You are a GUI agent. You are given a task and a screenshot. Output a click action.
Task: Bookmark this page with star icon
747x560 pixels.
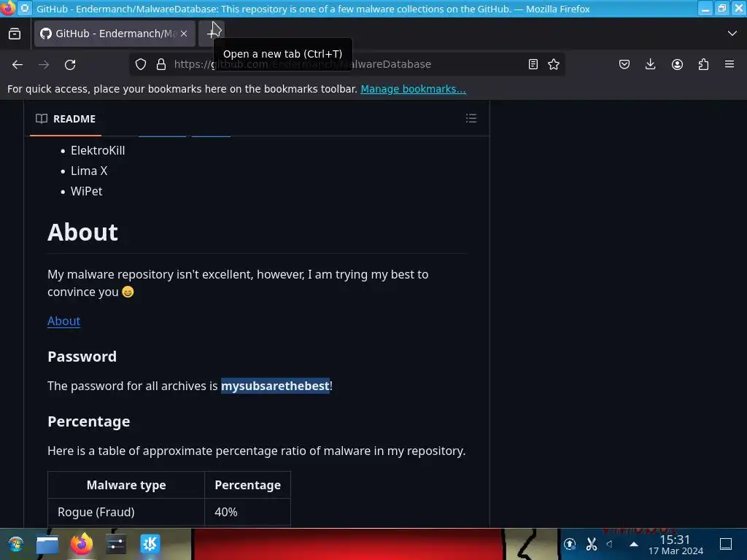click(x=554, y=64)
